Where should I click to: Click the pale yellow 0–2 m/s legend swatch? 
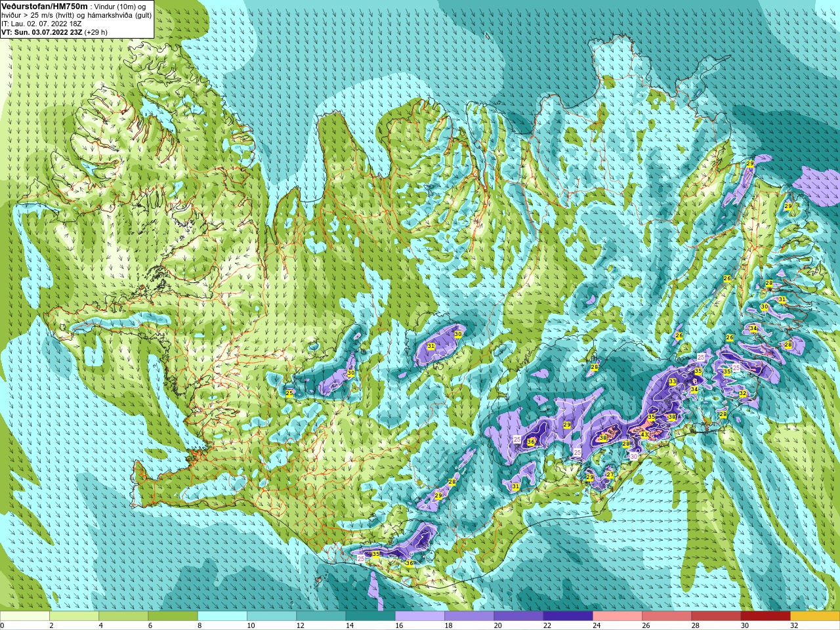point(25,616)
